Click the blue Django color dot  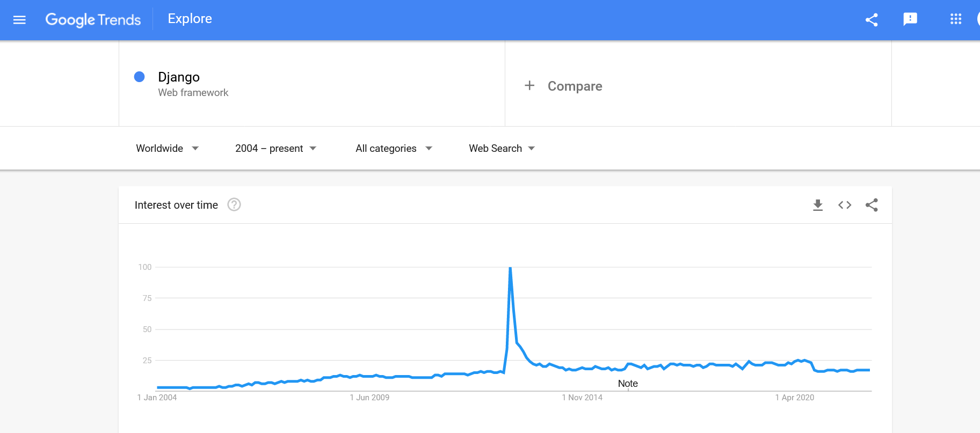coord(140,77)
